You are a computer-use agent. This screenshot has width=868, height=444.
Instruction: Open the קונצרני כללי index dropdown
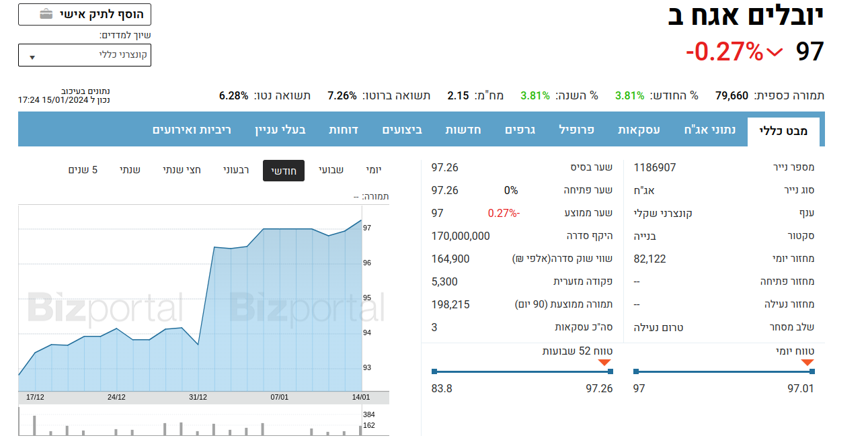(x=85, y=55)
